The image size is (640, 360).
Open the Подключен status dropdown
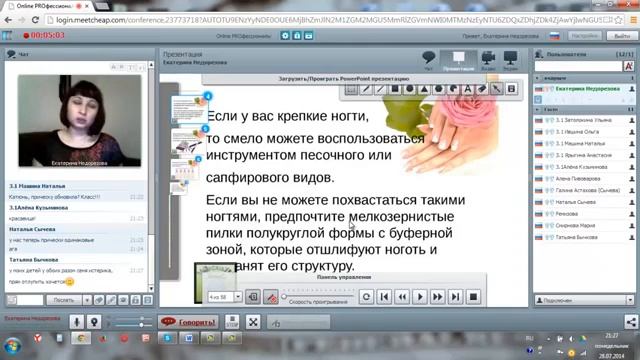[630, 300]
